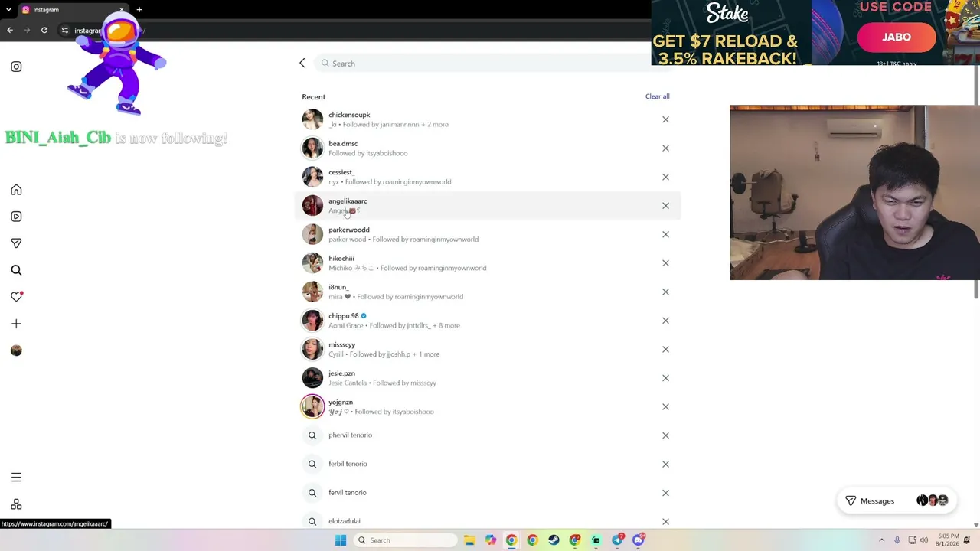
Task: Click Clear all recent searches
Action: pyautogui.click(x=657, y=96)
